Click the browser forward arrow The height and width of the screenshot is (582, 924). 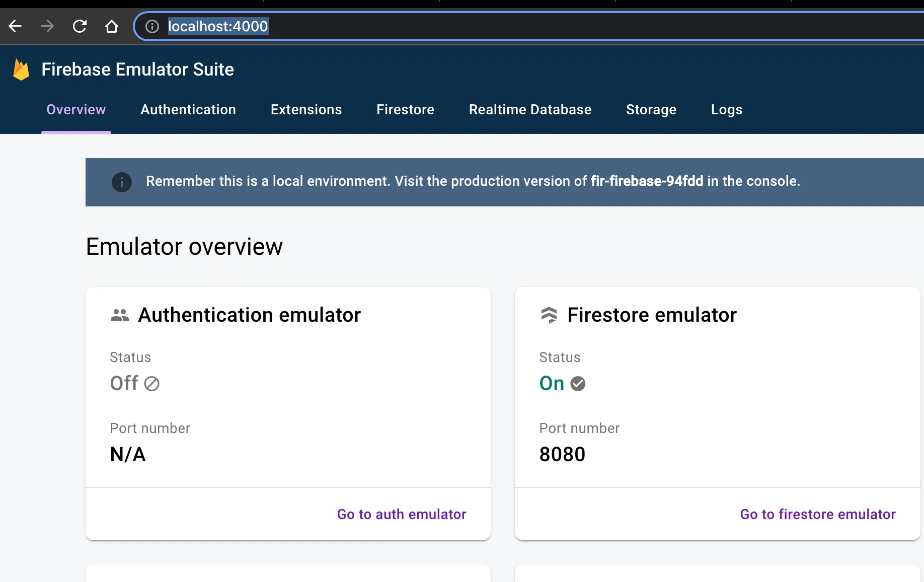(47, 26)
